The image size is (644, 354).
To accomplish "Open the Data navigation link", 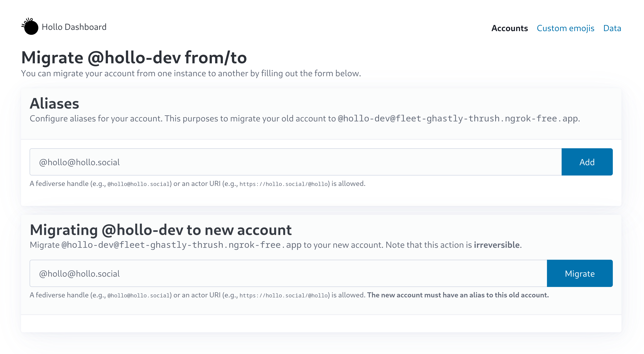I will click(612, 28).
